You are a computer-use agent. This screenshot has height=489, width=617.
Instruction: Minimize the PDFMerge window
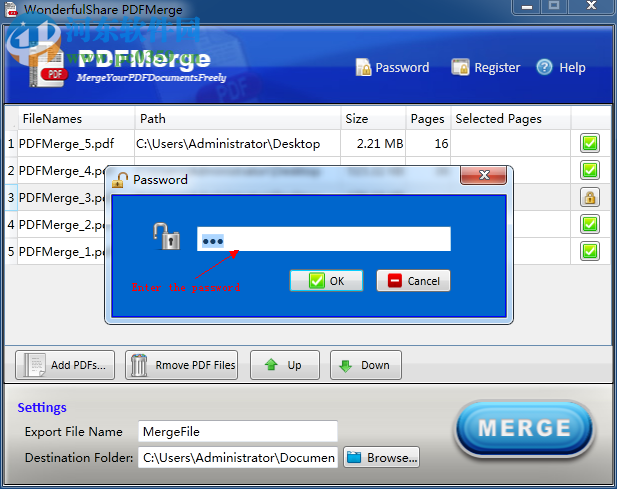coord(527,6)
